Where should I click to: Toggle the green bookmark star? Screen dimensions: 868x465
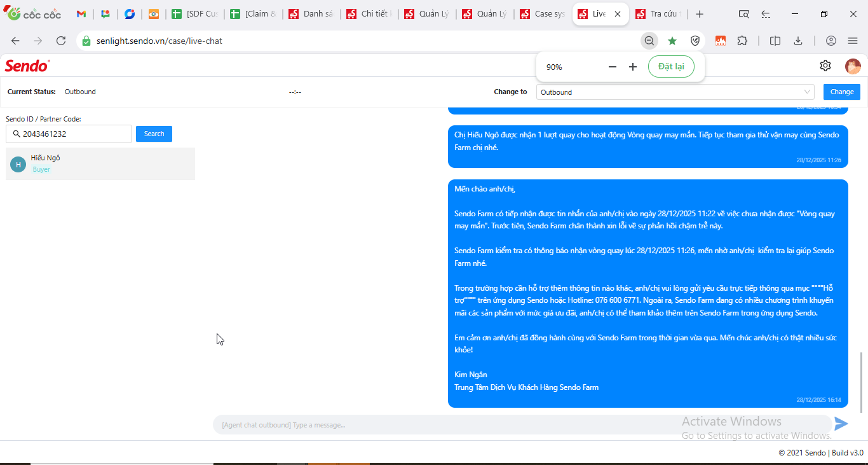672,41
